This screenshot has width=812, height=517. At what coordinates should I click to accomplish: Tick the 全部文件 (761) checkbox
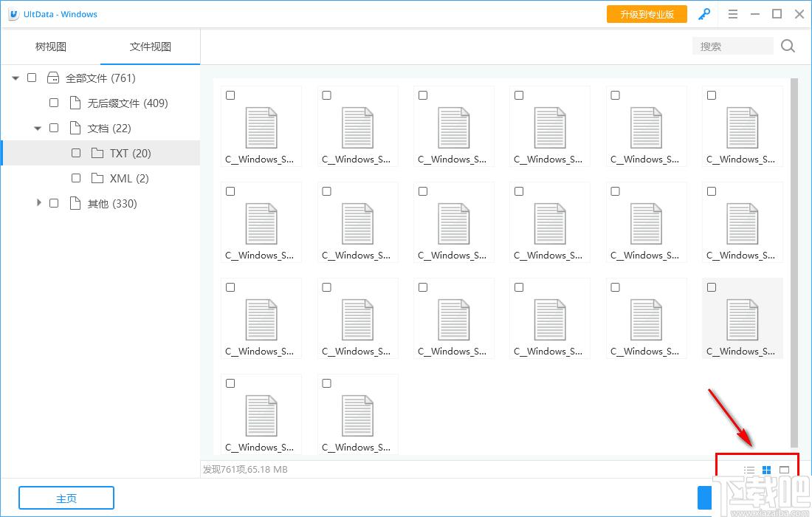[32, 78]
